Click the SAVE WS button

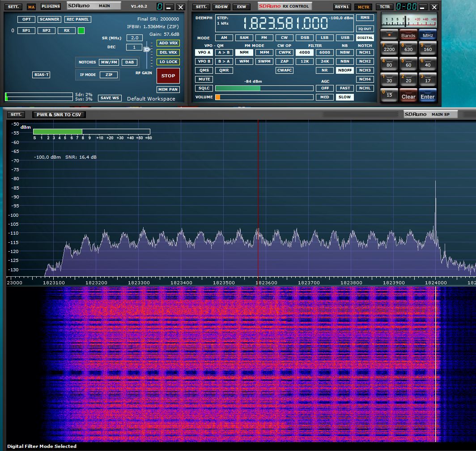click(x=110, y=98)
